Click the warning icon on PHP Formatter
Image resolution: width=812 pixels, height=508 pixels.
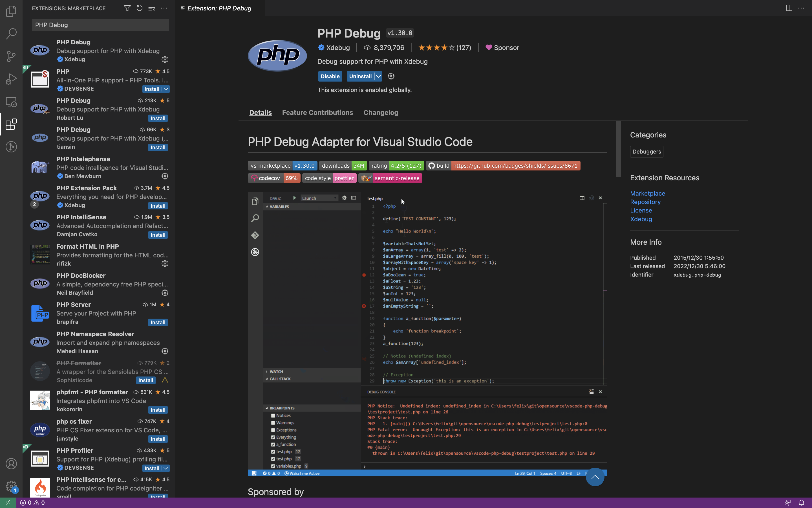tap(165, 380)
